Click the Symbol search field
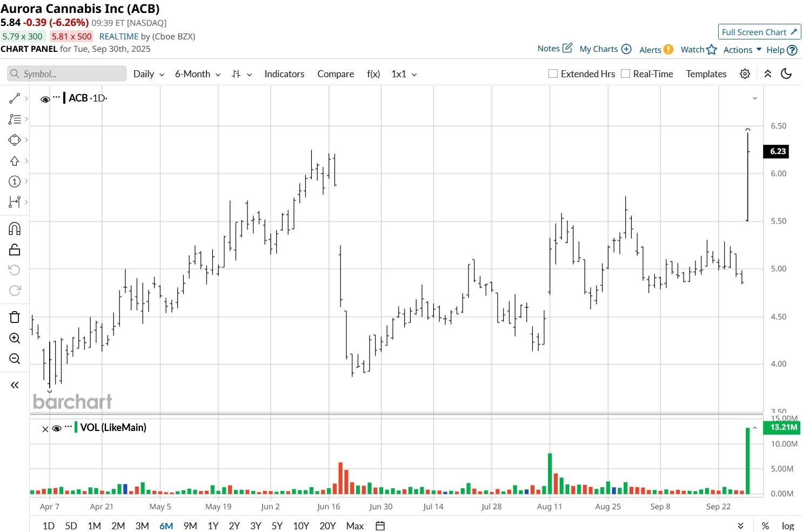Viewport: 803px width, 532px height. click(x=67, y=74)
